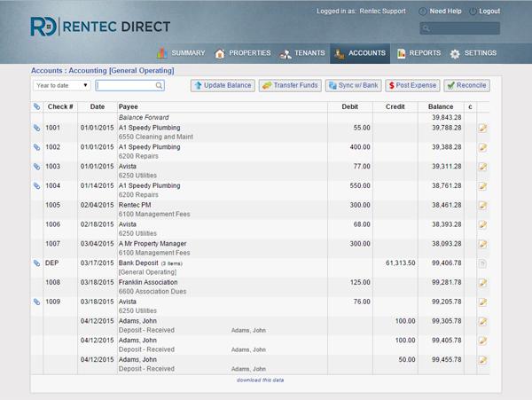532x400 pixels.
Task: Edit Adams, John 50.00 deposit
Action: (x=483, y=360)
